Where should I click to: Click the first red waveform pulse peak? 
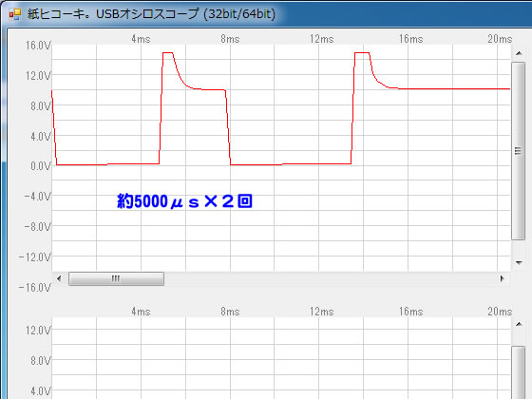coord(168,53)
